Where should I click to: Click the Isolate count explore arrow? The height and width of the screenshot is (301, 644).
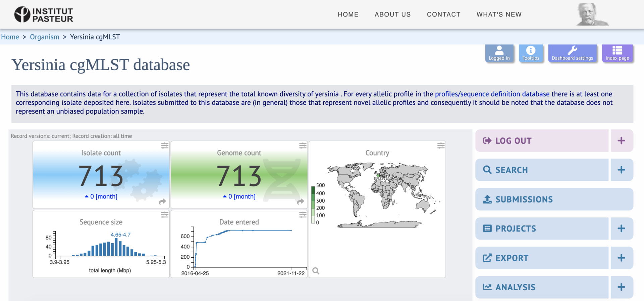[162, 202]
